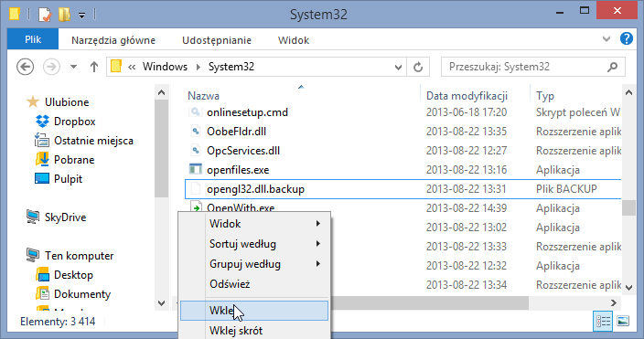Open the address bar history dropdown
The height and width of the screenshot is (339, 644).
click(x=398, y=67)
